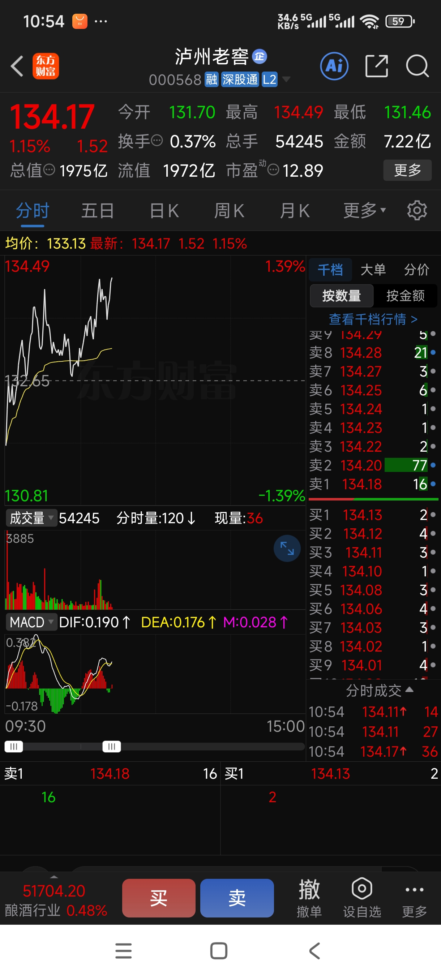Select the 分价 tab
The width and height of the screenshot is (441, 980).
click(x=417, y=270)
